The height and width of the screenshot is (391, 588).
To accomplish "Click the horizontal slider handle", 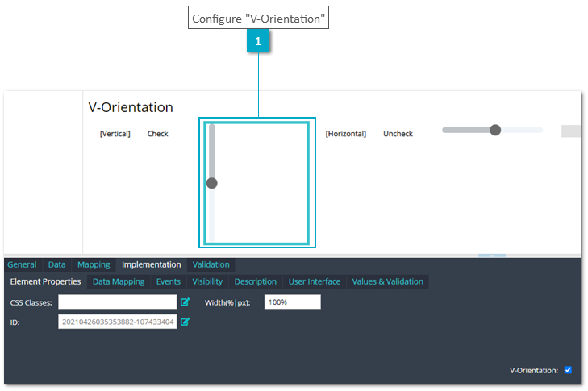I will click(495, 130).
